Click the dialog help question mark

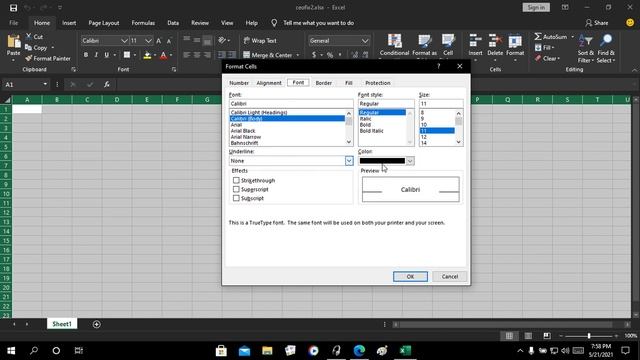(439, 66)
